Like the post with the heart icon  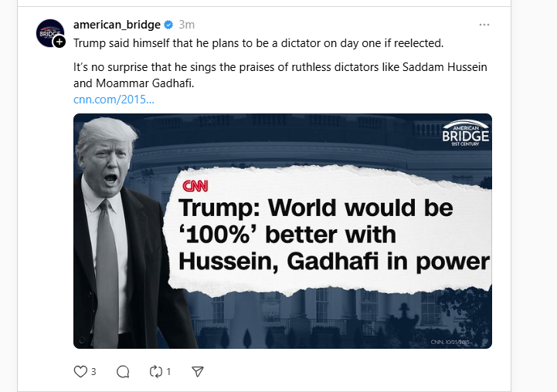(80, 371)
